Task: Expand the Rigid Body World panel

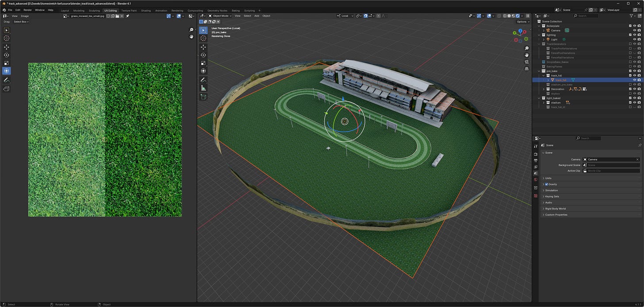Action: [x=555, y=209]
